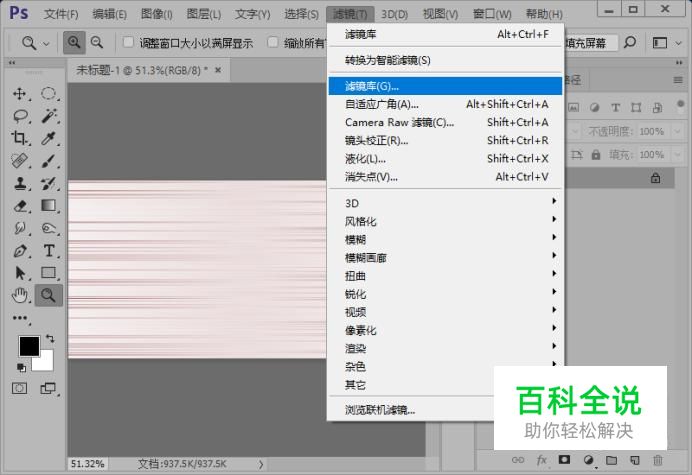Image resolution: width=692 pixels, height=475 pixels.
Task: Enable resize window to fit checkbox
Action: [x=128, y=42]
